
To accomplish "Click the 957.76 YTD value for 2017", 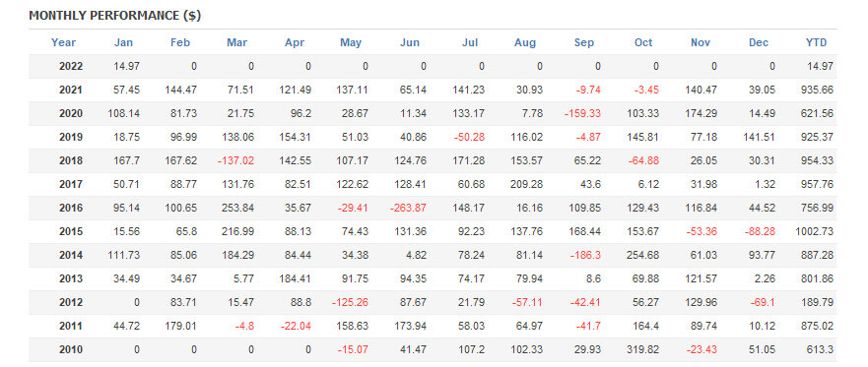I will [817, 185].
